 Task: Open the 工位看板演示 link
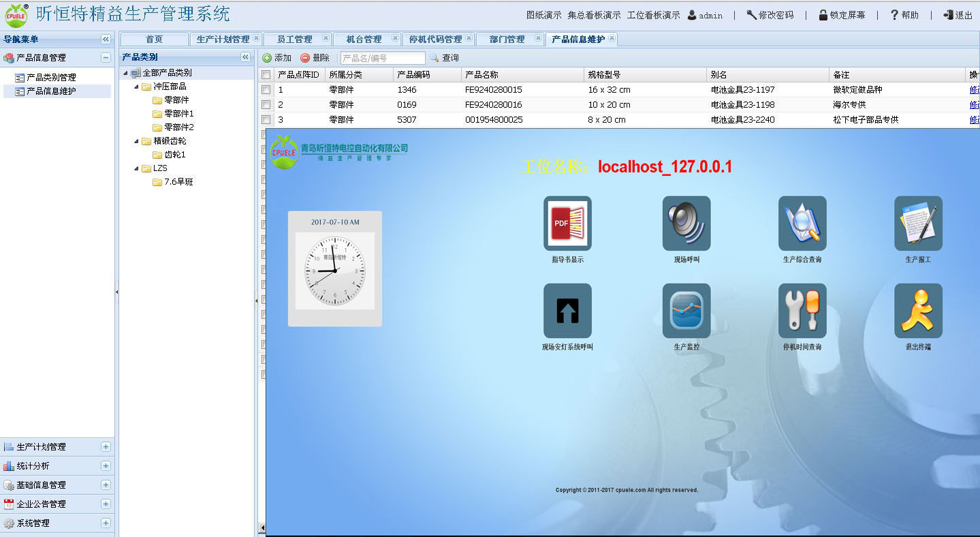(653, 15)
